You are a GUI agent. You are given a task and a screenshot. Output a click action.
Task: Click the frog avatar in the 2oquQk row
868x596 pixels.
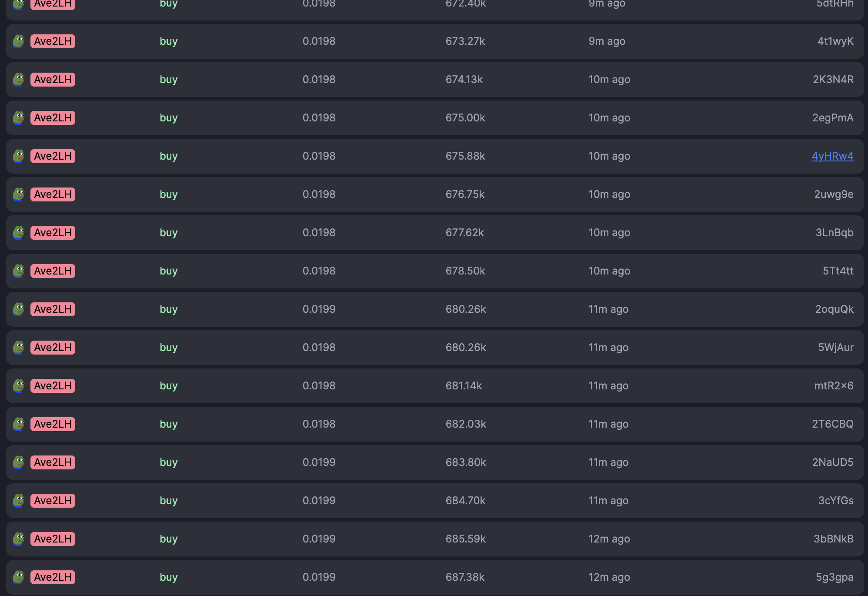[x=19, y=309]
